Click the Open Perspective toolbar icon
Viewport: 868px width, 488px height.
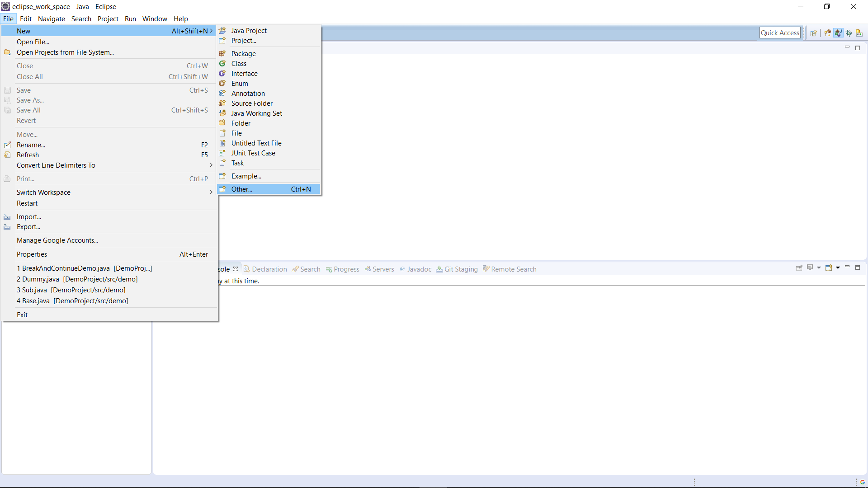(813, 33)
